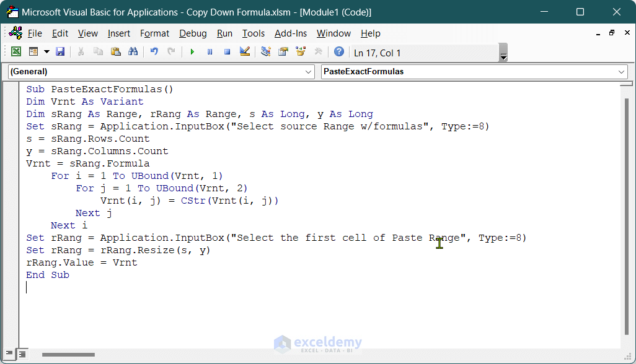
Task: Click the line 'Sub PasteExactFormulas()'
Action: click(x=100, y=89)
